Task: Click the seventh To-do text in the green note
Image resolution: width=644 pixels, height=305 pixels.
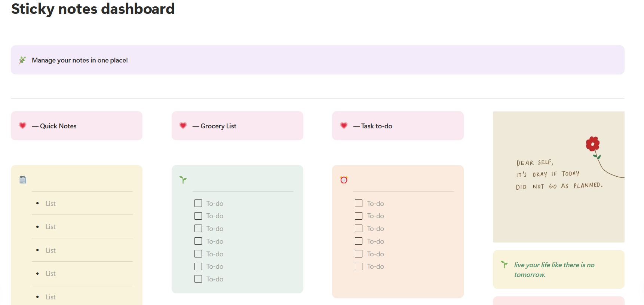Action: coord(215,279)
